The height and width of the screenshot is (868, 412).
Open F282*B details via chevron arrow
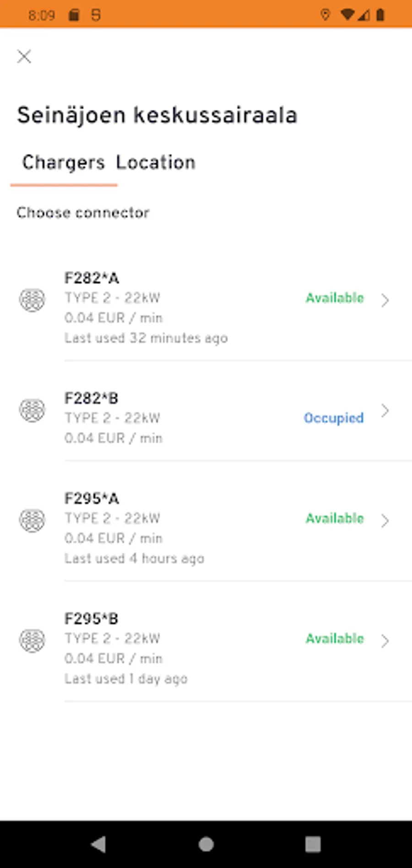385,411
